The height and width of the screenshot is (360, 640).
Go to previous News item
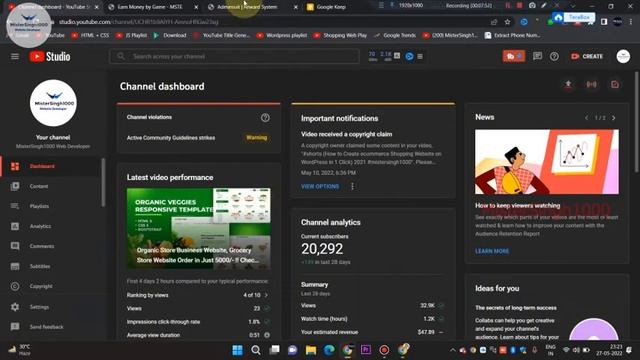click(x=587, y=118)
